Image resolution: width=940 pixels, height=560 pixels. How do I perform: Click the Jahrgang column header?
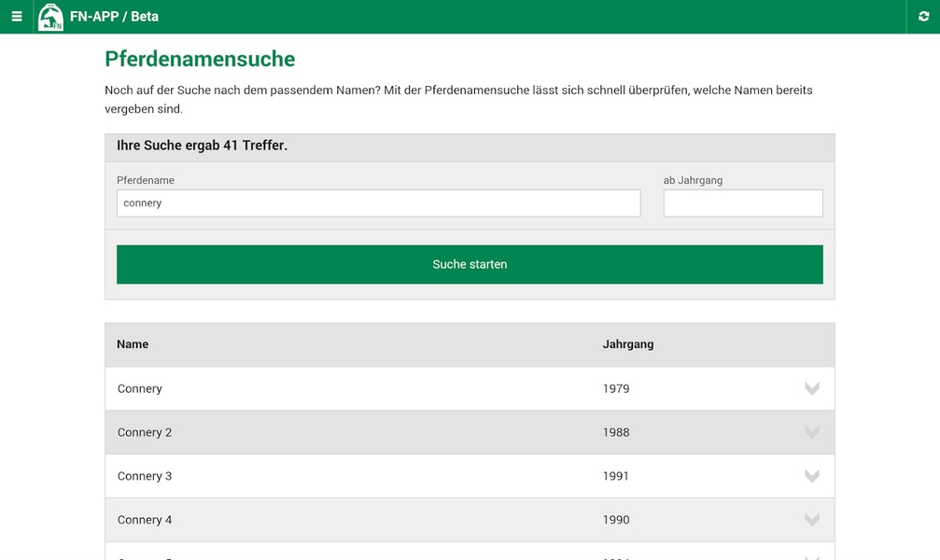627,344
